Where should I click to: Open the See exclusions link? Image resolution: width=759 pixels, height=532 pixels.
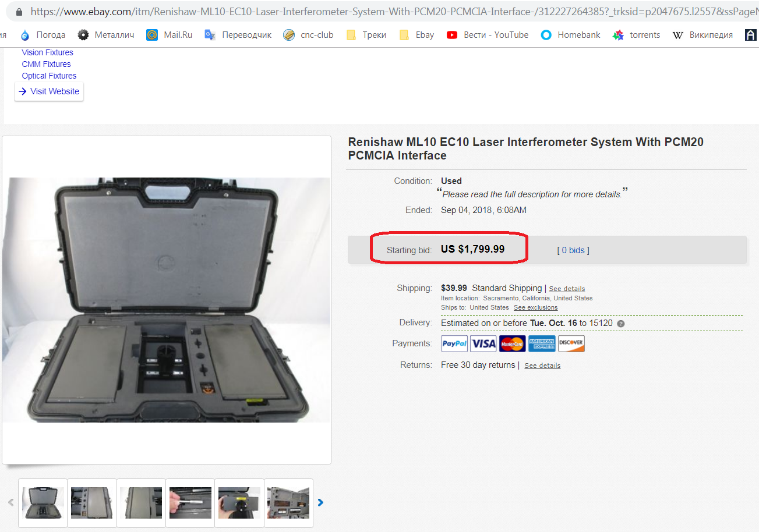pos(535,307)
